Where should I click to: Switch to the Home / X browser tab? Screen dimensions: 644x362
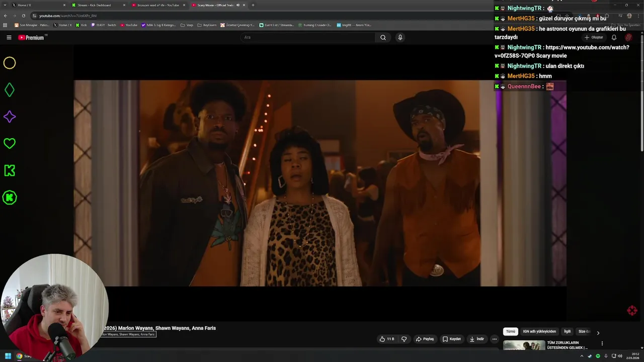tap(39, 5)
